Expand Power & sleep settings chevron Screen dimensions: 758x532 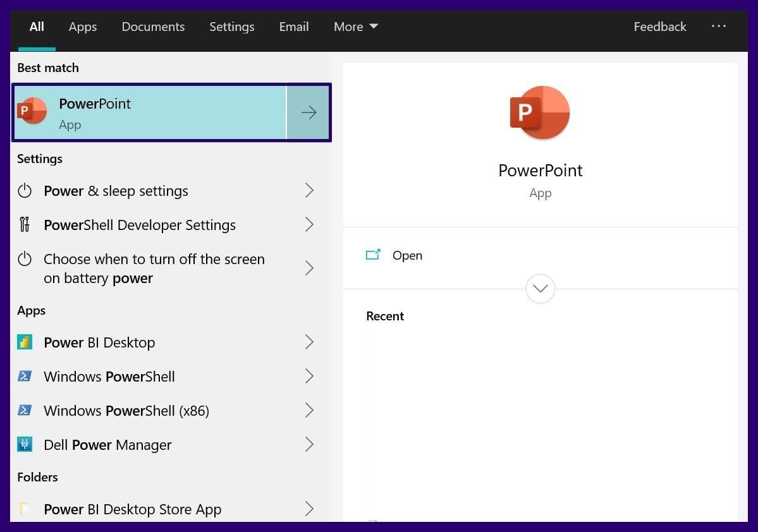[309, 190]
